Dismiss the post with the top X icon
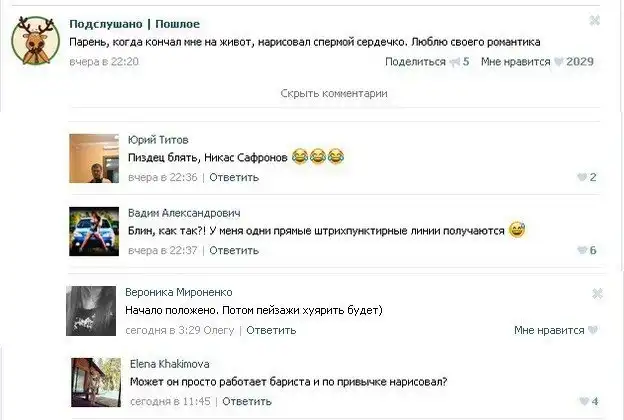 coord(595,20)
